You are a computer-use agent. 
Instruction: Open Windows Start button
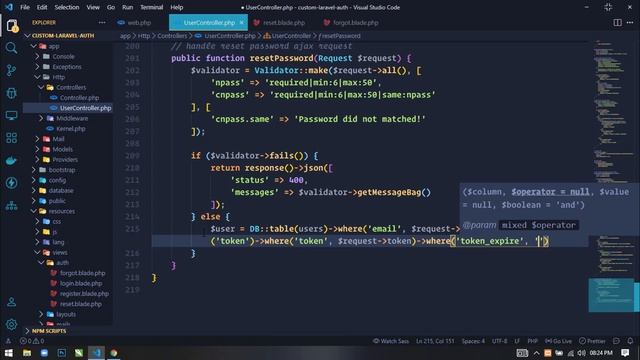(9, 353)
